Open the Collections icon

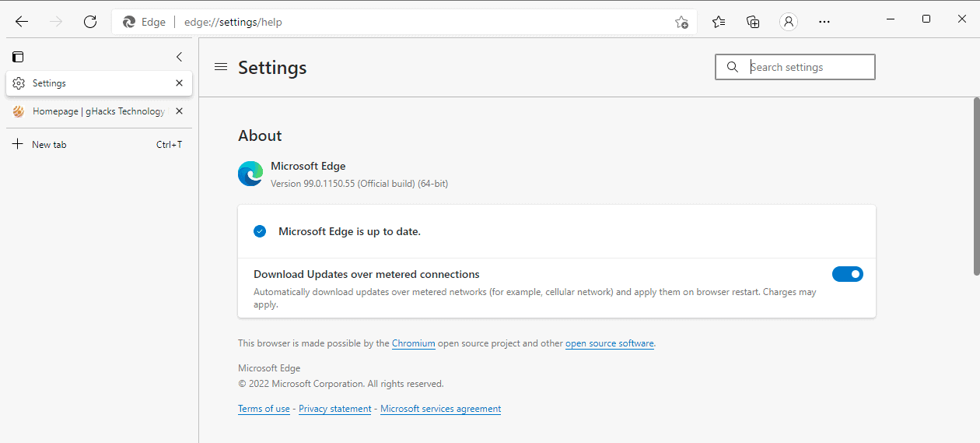click(753, 22)
